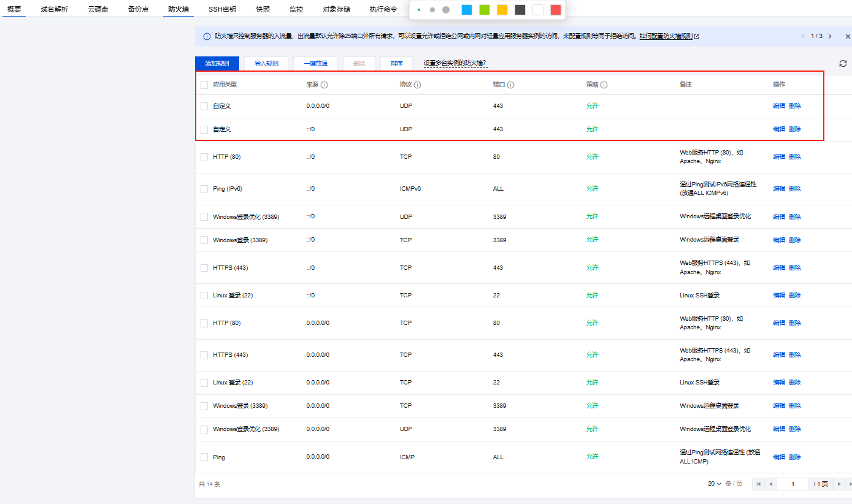Pick the largest brush size dot

pos(446,10)
